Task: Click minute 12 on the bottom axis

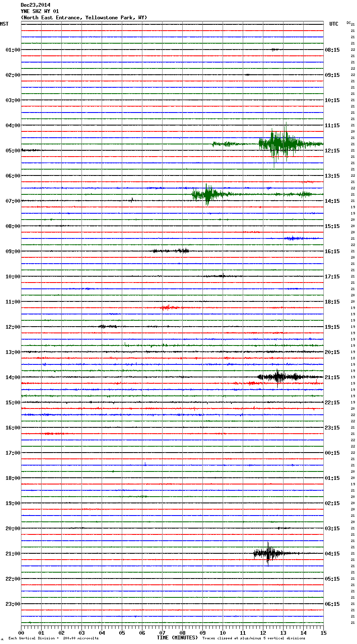Action: click(x=263, y=633)
